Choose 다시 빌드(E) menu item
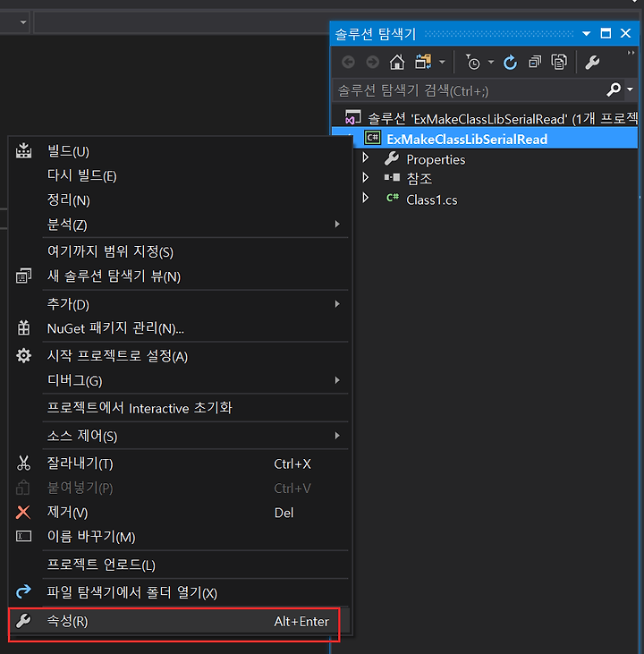This screenshot has height=654, width=644. click(x=180, y=175)
